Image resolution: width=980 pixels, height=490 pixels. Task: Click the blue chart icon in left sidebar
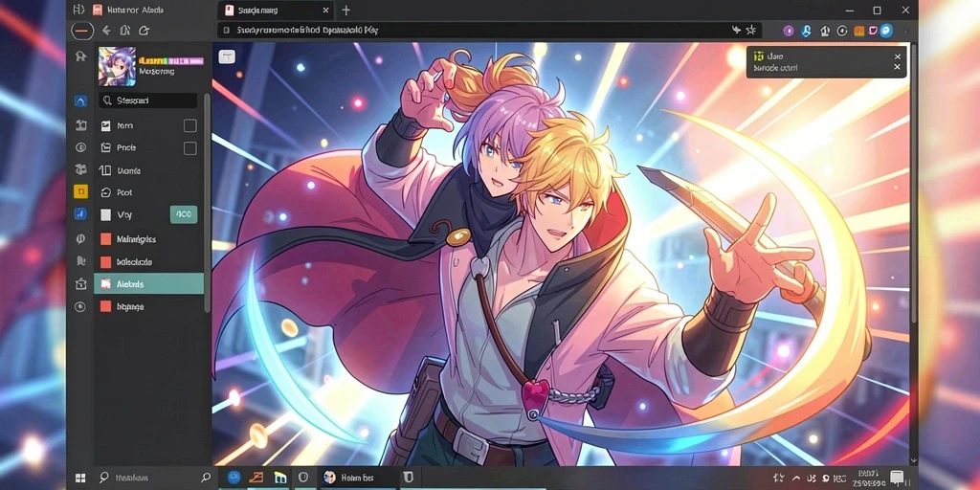tap(80, 213)
